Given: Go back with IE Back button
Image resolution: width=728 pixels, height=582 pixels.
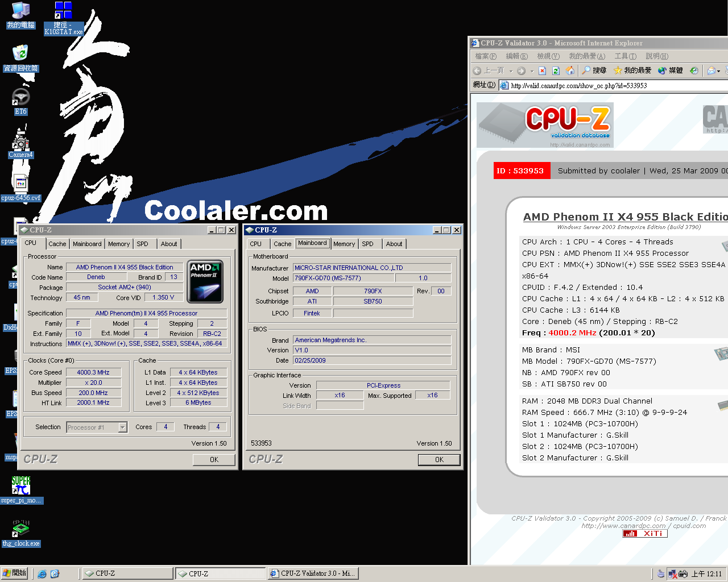Looking at the screenshot, I should (489, 70).
